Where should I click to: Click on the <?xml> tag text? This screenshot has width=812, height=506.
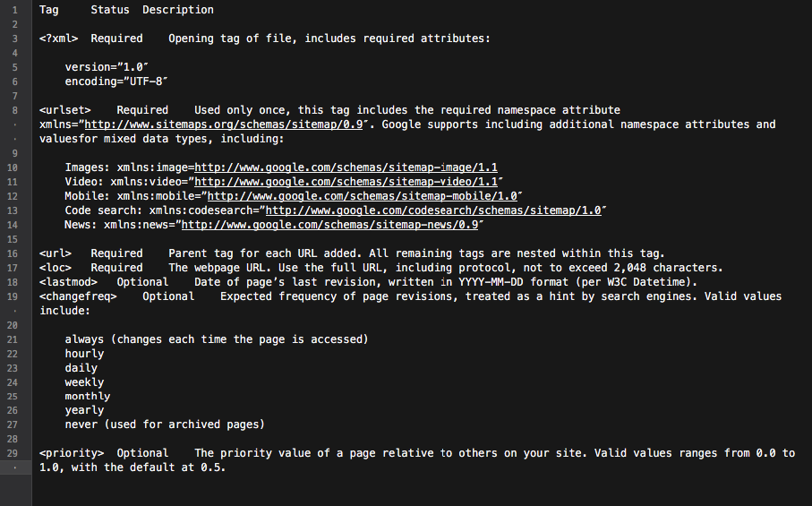point(58,39)
